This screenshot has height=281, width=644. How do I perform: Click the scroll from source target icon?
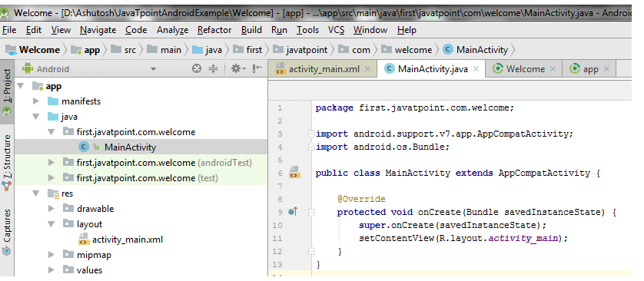pos(198,69)
